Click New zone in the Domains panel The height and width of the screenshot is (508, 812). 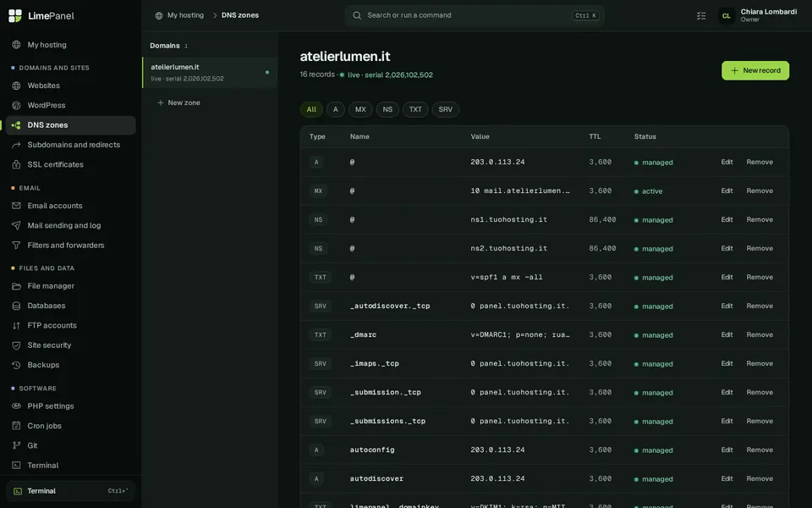178,102
